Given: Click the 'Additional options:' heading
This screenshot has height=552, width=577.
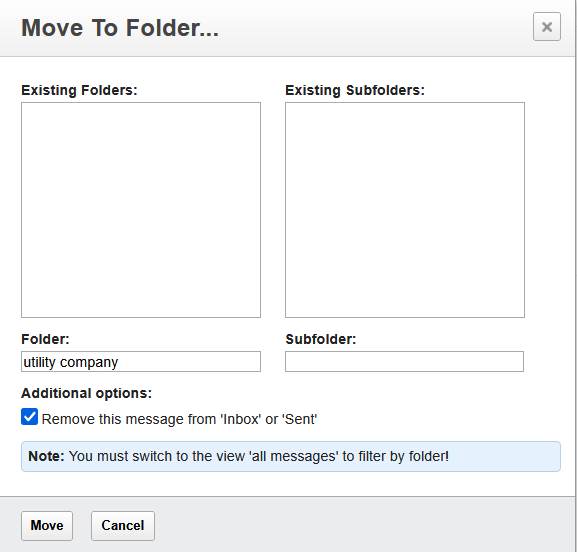Looking at the screenshot, I should click(x=86, y=393).
